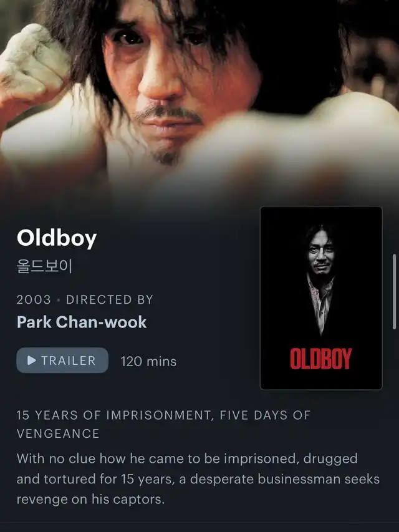Select the 2003 release year
399x532 pixels.
coord(34,299)
